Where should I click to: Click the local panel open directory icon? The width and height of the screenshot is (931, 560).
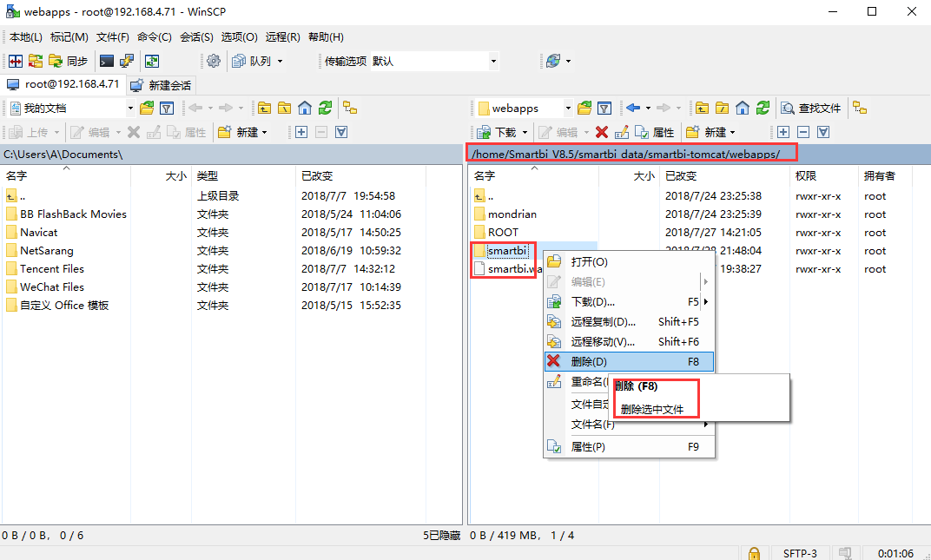(x=147, y=108)
